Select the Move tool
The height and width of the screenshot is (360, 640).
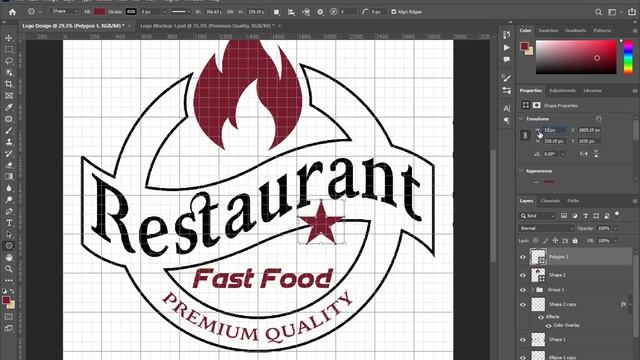9,38
